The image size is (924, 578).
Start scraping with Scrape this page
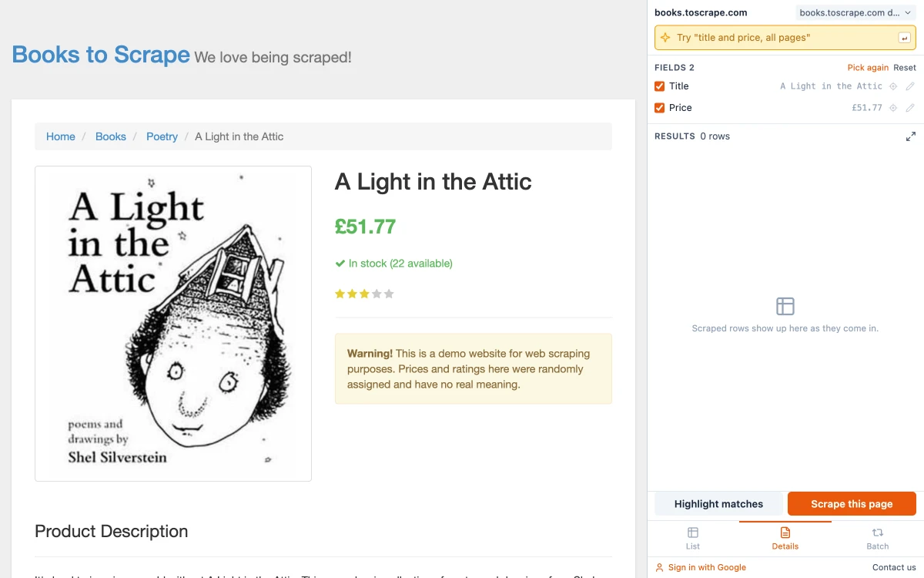click(852, 504)
